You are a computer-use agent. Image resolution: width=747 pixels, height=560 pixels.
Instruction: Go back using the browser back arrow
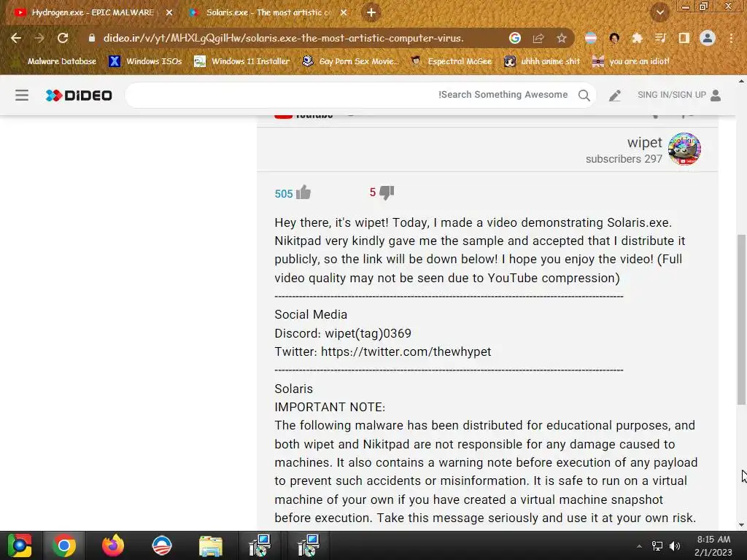[16, 38]
